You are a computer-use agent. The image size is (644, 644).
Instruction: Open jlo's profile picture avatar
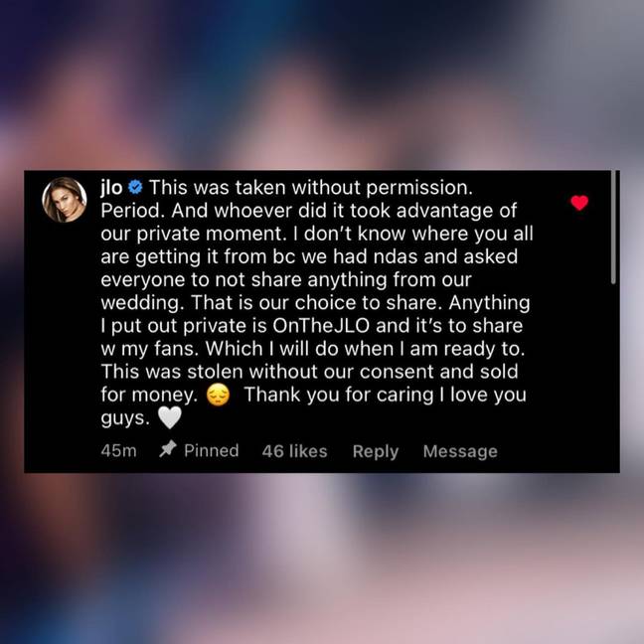click(65, 200)
